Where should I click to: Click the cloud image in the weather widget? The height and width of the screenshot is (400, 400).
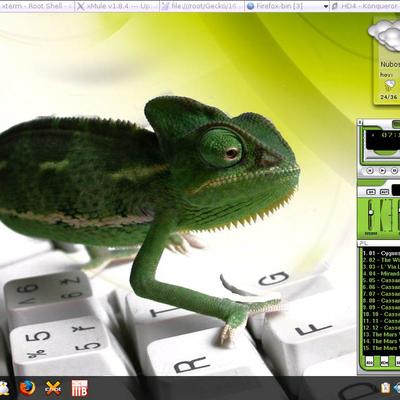pos(384,36)
